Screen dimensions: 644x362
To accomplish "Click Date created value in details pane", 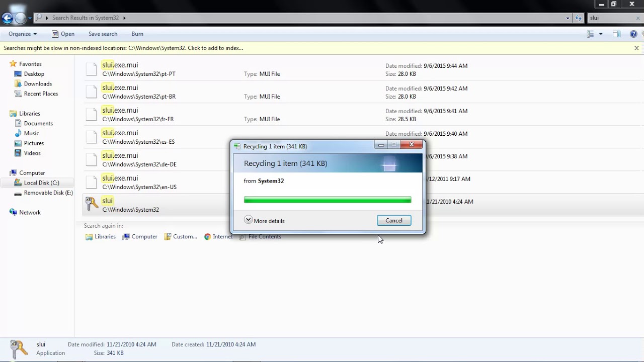I will click(230, 344).
